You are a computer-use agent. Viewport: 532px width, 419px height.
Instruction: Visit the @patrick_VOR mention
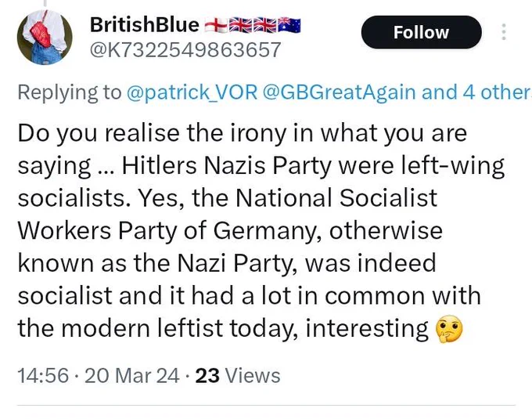[192, 92]
